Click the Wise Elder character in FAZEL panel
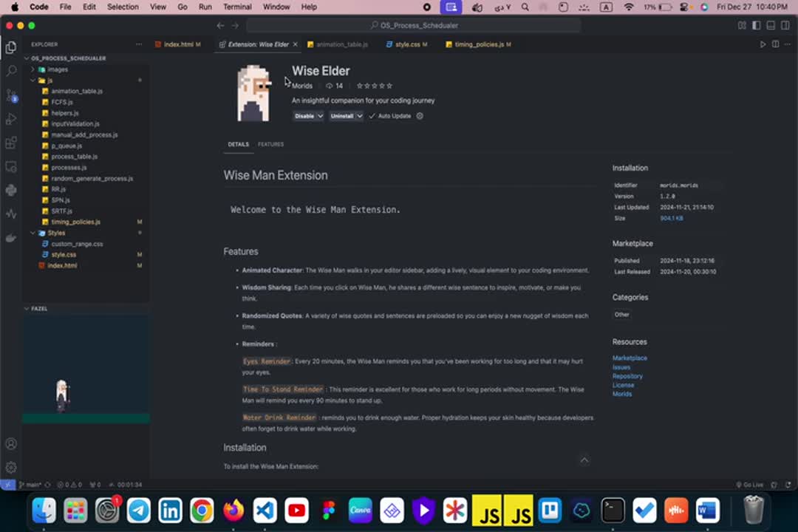 pyautogui.click(x=61, y=395)
